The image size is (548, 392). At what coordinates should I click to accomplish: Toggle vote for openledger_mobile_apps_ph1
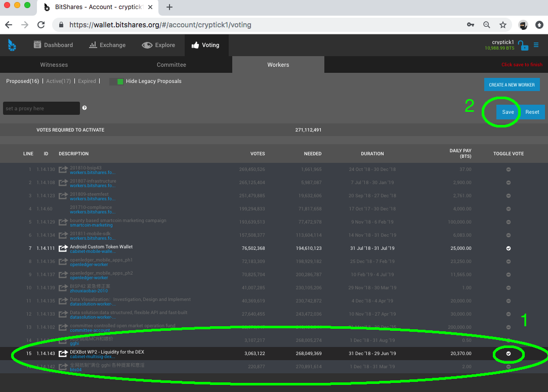[509, 262]
